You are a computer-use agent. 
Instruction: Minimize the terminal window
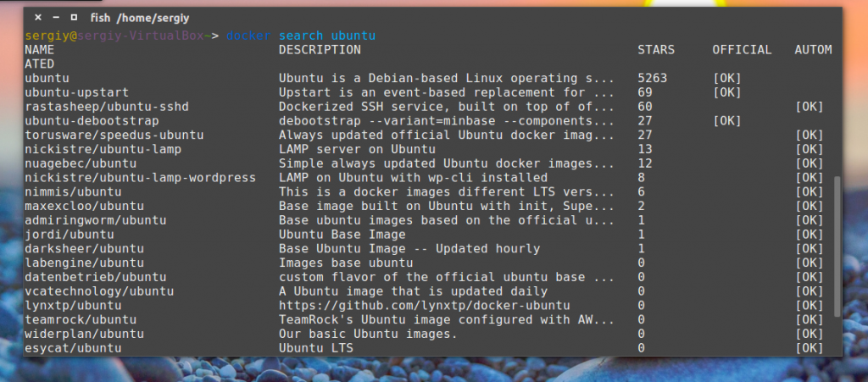56,16
